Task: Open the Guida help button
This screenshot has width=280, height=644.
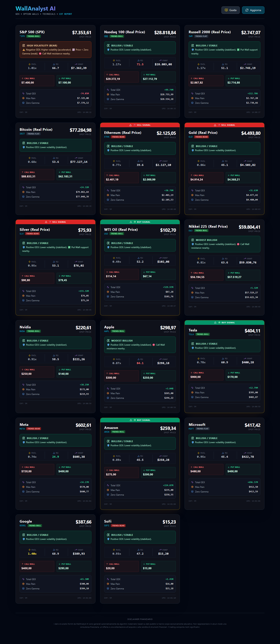Action: (x=230, y=10)
